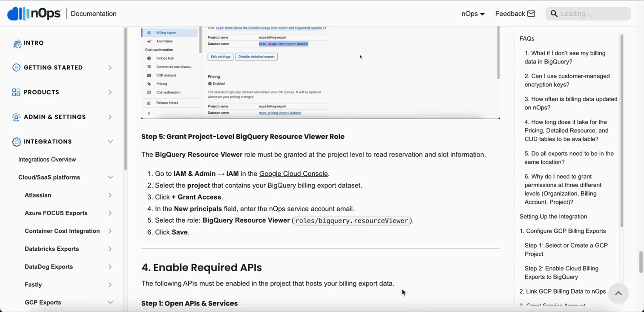The width and height of the screenshot is (644, 312).
Task: Open the Google Cloud Console link
Action: pyautogui.click(x=293, y=173)
